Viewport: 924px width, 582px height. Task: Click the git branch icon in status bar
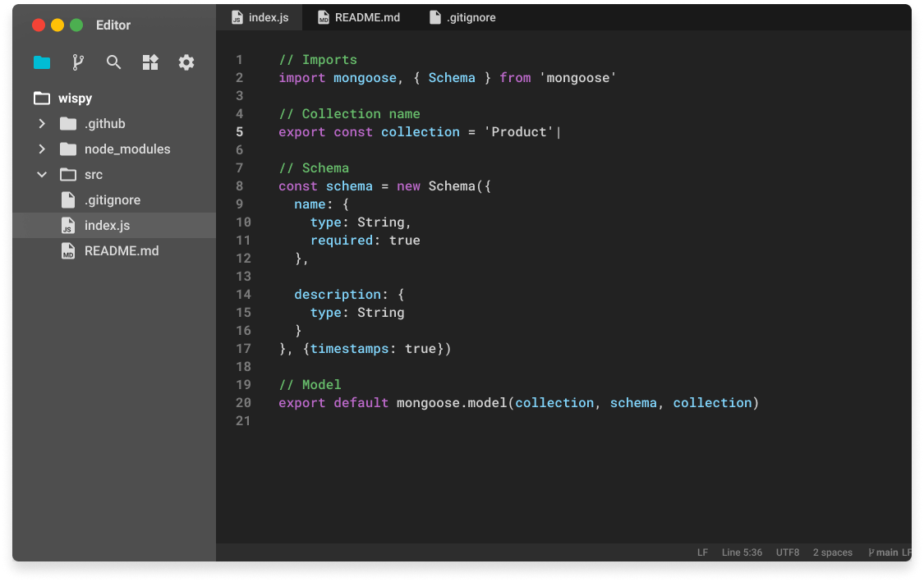point(871,552)
